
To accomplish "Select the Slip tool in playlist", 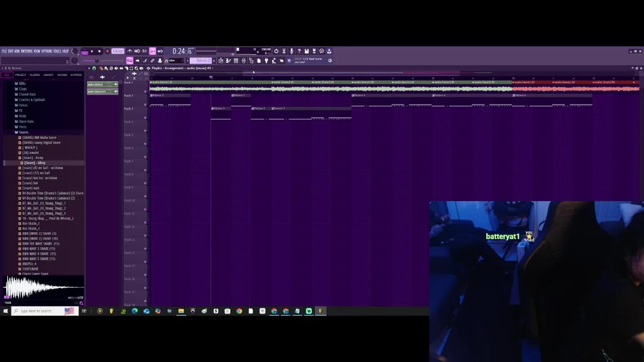I will click(x=121, y=68).
